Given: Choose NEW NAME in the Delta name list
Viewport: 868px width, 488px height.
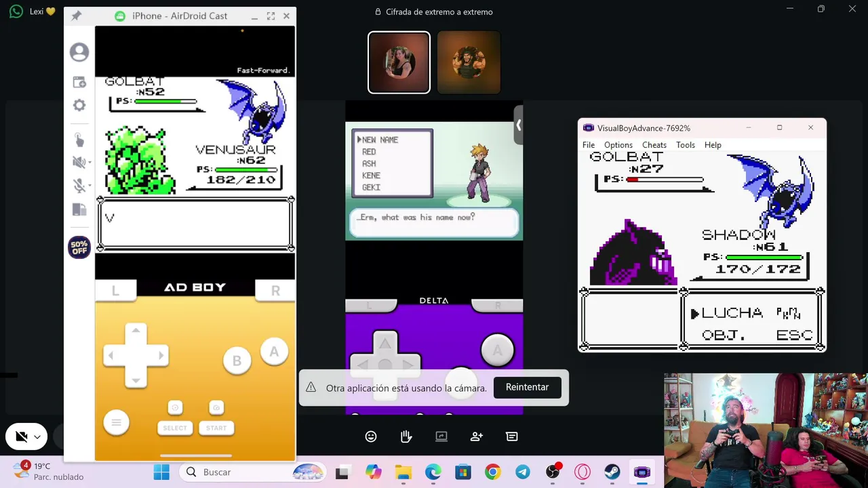Looking at the screenshot, I should [x=380, y=140].
